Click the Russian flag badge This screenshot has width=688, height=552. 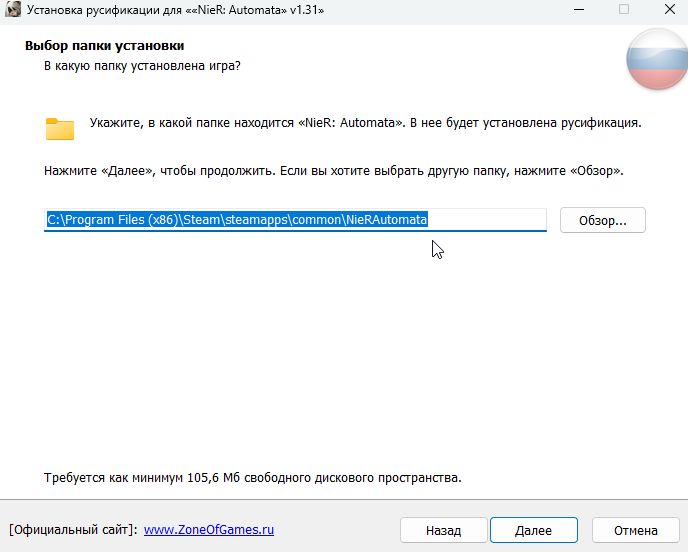(657, 59)
